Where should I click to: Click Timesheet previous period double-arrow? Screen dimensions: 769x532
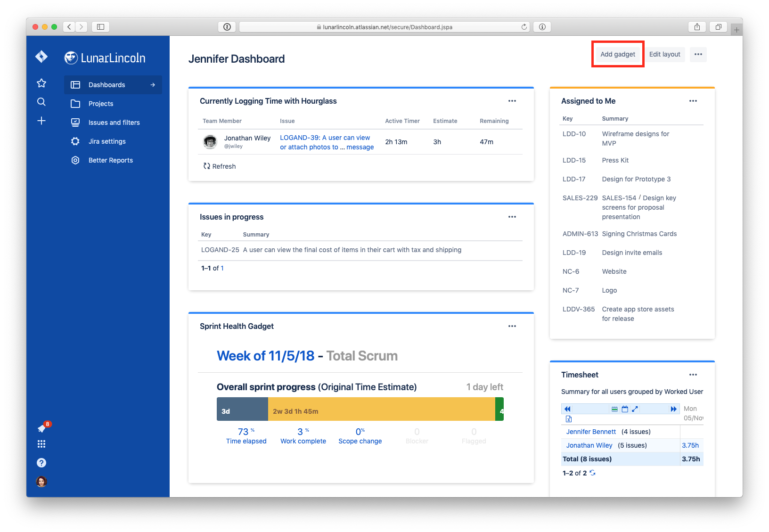pyautogui.click(x=567, y=409)
